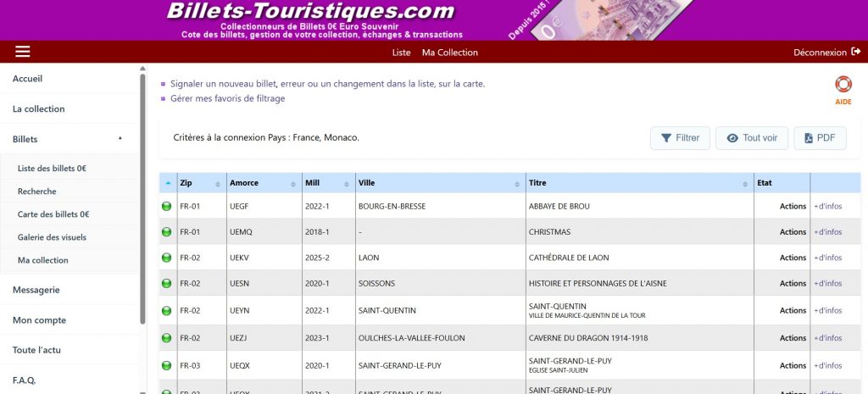The image size is (868, 394).
Task: Open Carte des billets 0€ sidebar item
Action: coord(53,214)
